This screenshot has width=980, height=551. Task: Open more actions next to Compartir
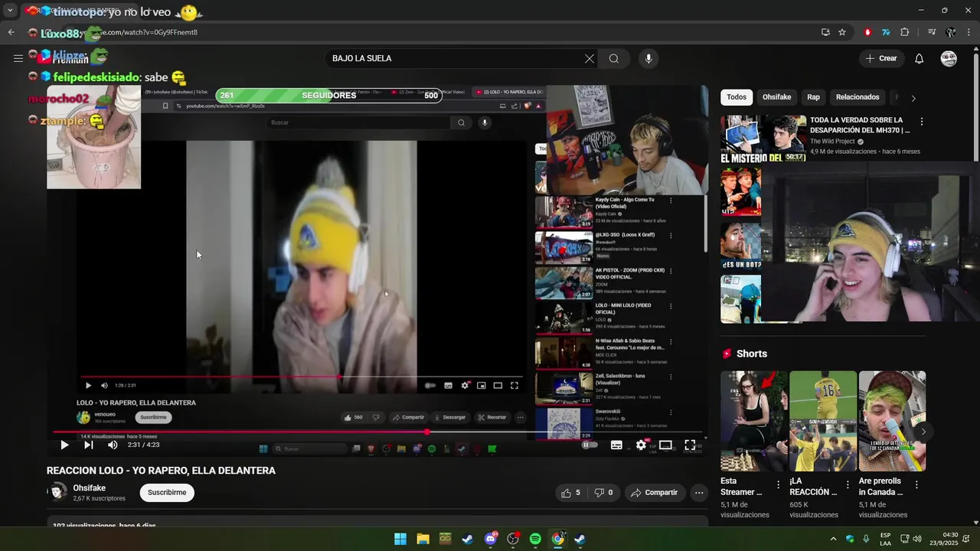coord(699,493)
